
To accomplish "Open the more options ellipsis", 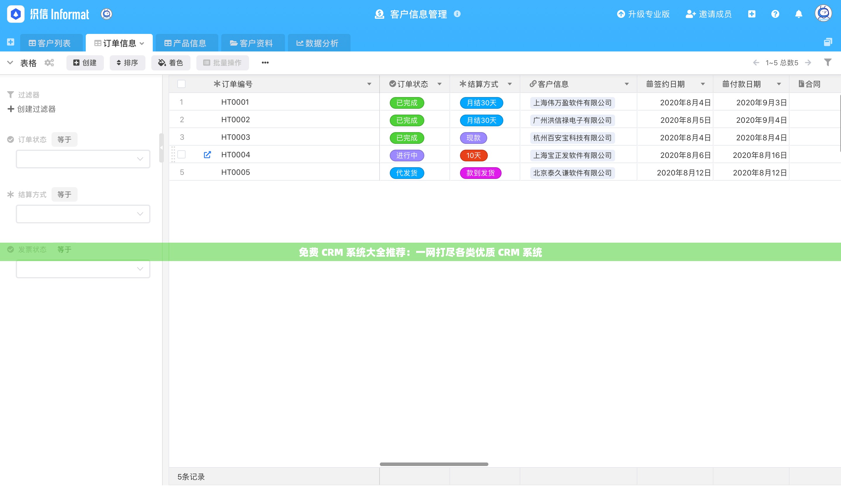I will pyautogui.click(x=265, y=63).
